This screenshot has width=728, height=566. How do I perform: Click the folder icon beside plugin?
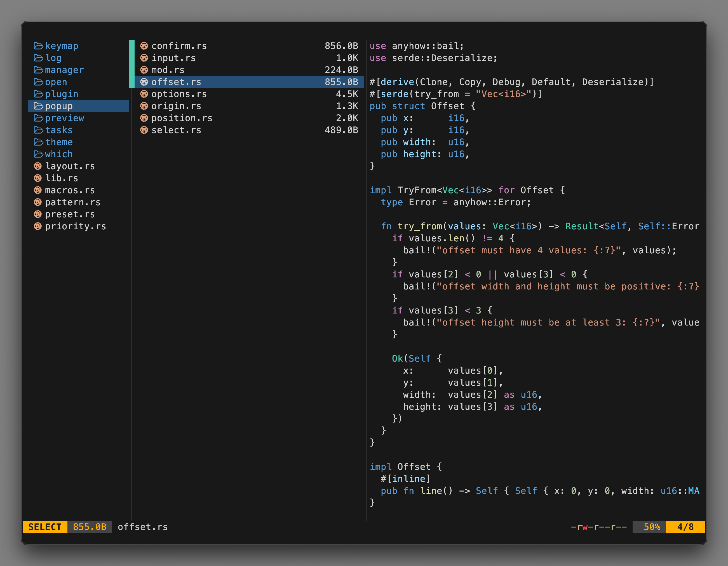coord(38,94)
